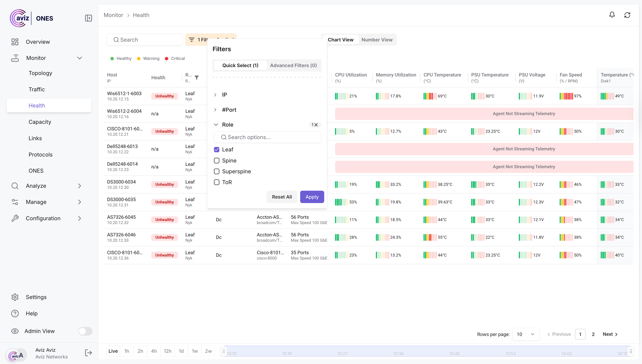
Task: Open the notifications bell
Action: (612, 15)
